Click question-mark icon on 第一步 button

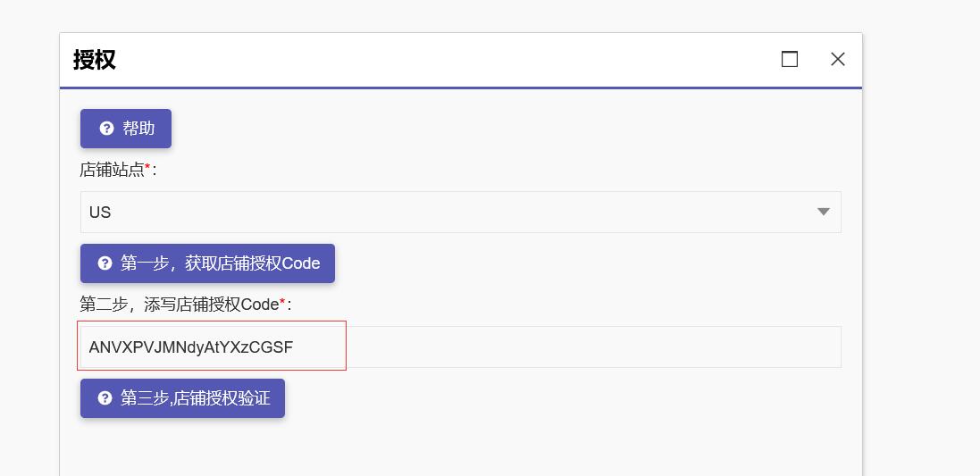(x=105, y=263)
